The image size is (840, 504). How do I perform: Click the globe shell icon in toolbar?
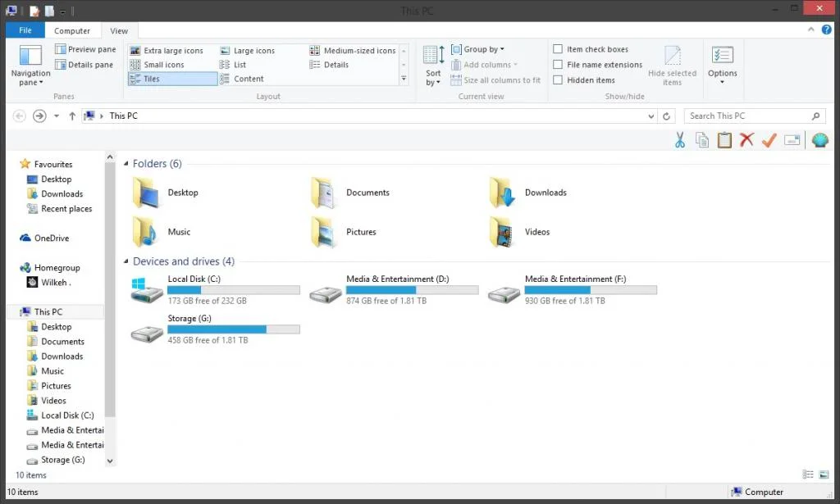(819, 140)
